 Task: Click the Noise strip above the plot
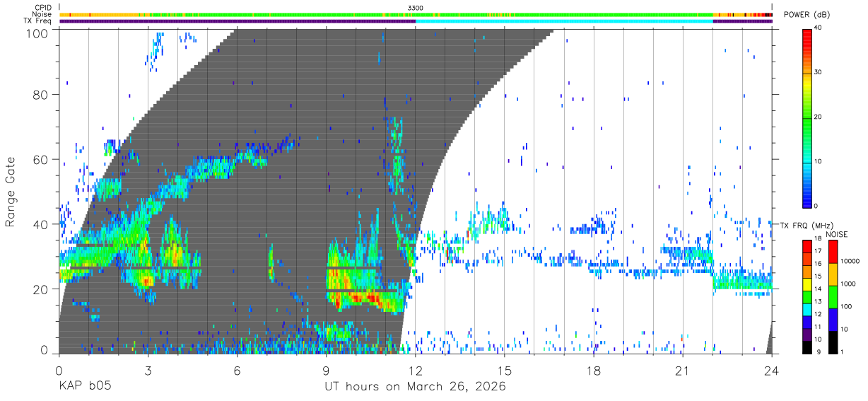pyautogui.click(x=416, y=14)
